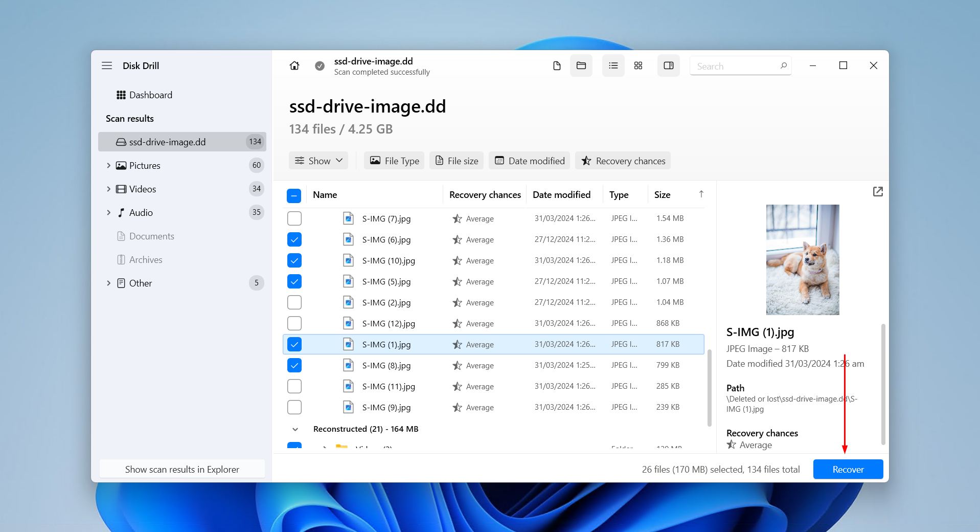The width and height of the screenshot is (980, 532).
Task: Click the puppy preview thumbnail
Action: coord(803,259)
